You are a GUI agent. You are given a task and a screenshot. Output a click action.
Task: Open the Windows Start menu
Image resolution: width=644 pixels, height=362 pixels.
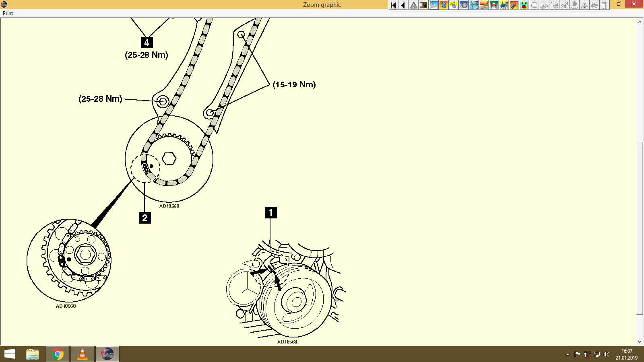click(x=8, y=354)
